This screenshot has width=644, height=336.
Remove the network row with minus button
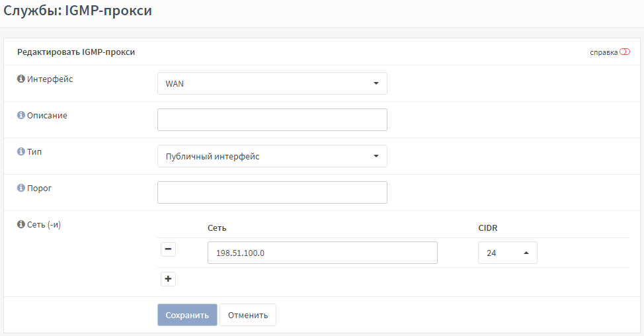pos(168,249)
